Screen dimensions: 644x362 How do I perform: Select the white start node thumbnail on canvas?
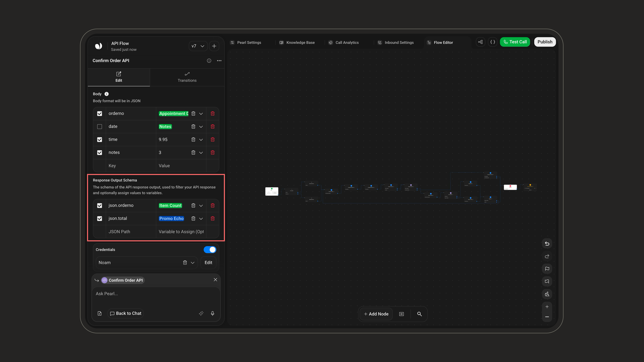pyautogui.click(x=272, y=192)
